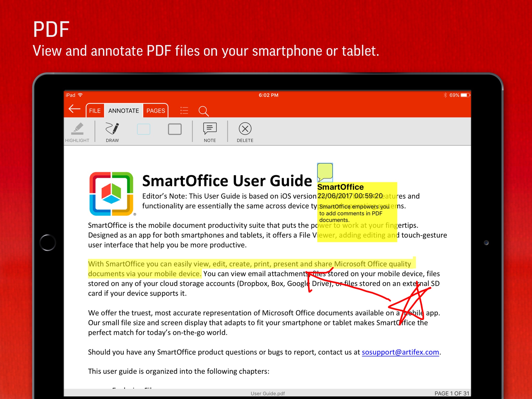532x399 pixels.
Task: Choose the gray outline rectangle tool
Action: pyautogui.click(x=175, y=129)
